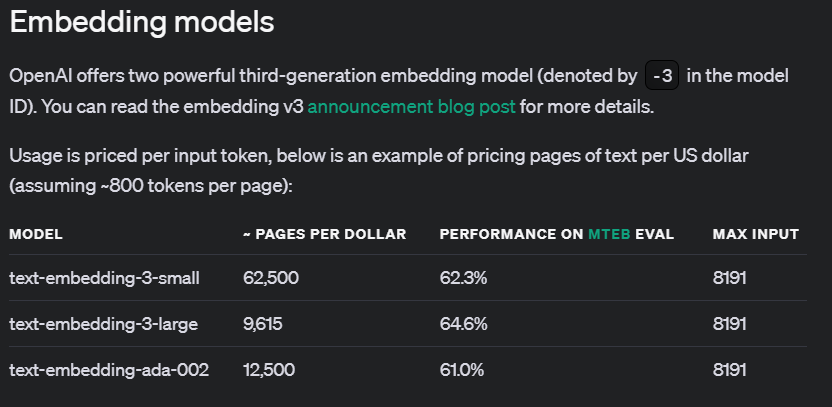Click the Embedding models heading
The image size is (832, 407).
(x=141, y=21)
